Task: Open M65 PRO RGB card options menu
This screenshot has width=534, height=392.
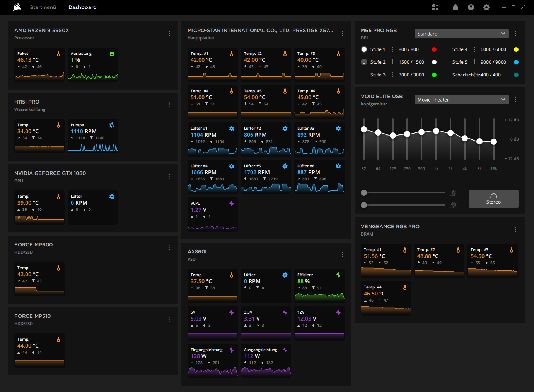Action: [x=515, y=34]
